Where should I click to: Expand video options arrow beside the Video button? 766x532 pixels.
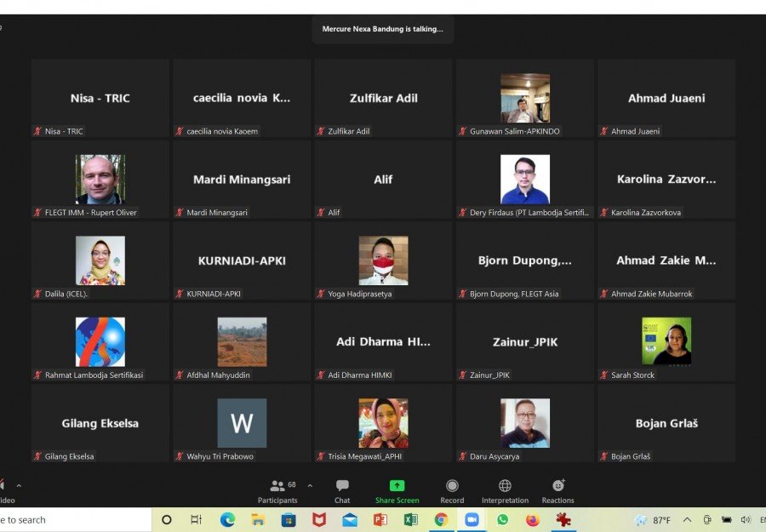(19, 485)
